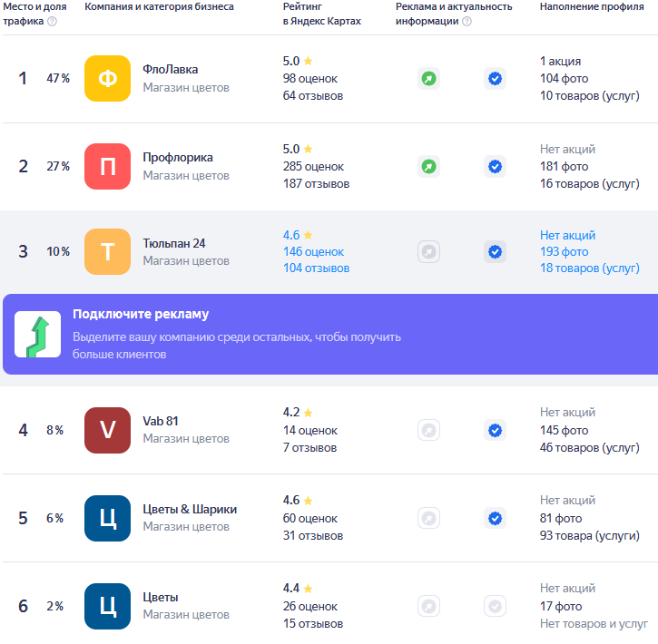Click the yellow ФлоЛавка company logo

[107, 79]
